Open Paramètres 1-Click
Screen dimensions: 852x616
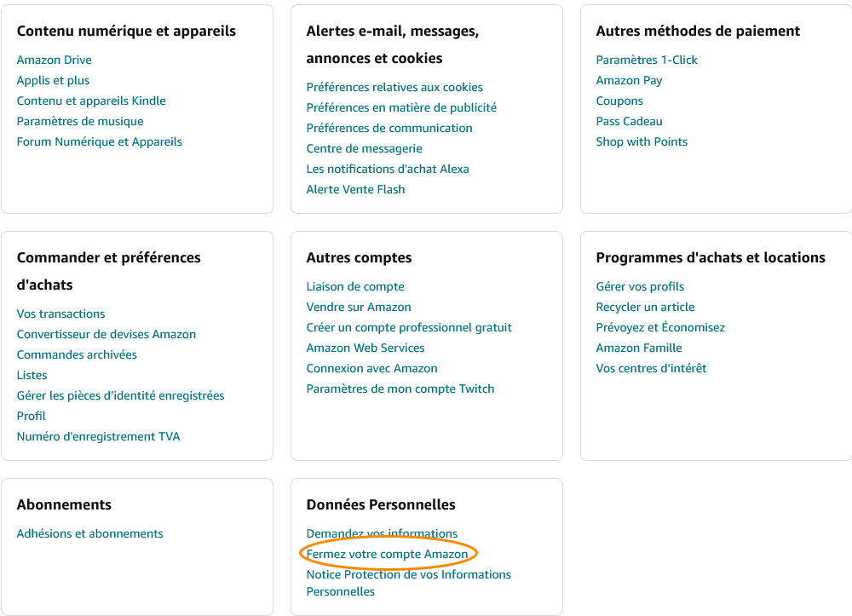tap(647, 60)
